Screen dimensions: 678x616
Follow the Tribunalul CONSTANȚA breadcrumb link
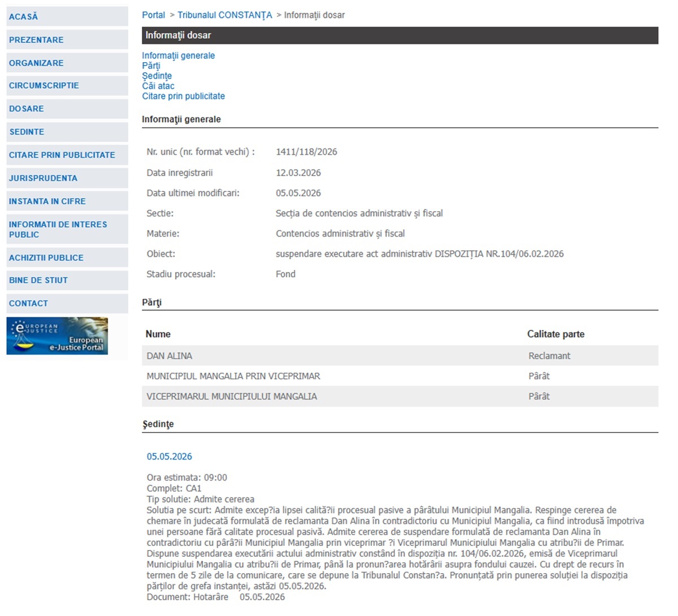[x=225, y=15]
